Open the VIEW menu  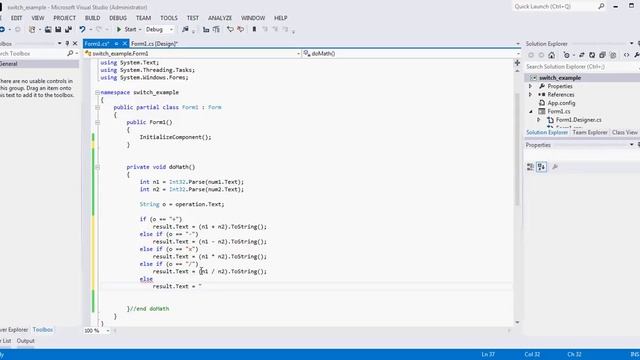(38, 18)
